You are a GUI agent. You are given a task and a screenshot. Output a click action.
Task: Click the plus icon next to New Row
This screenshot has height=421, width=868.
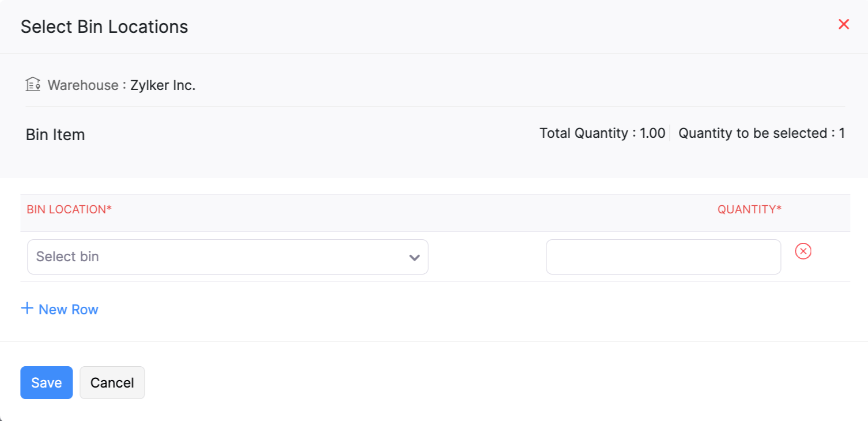click(x=27, y=308)
